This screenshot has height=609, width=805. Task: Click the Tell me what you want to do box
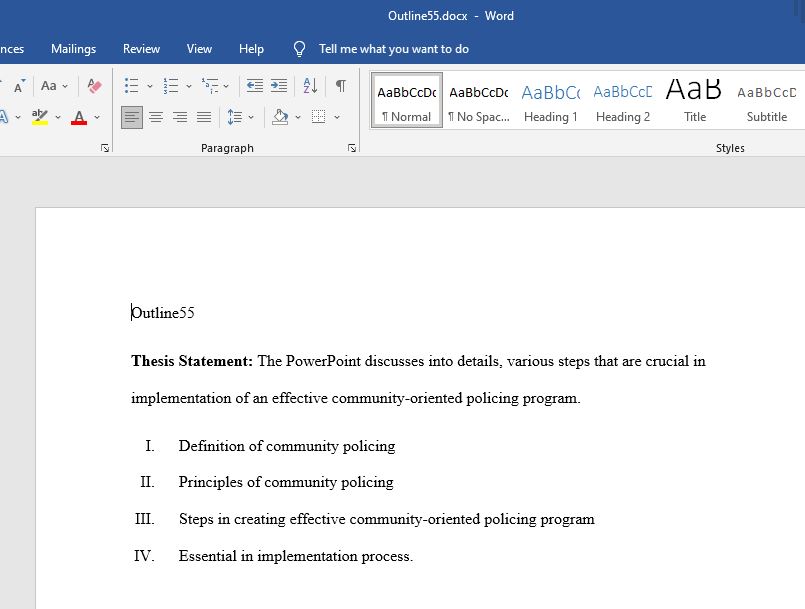394,49
